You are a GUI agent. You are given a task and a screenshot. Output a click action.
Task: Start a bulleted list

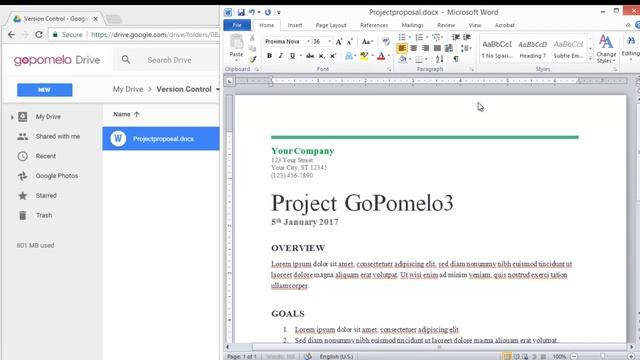(402, 37)
